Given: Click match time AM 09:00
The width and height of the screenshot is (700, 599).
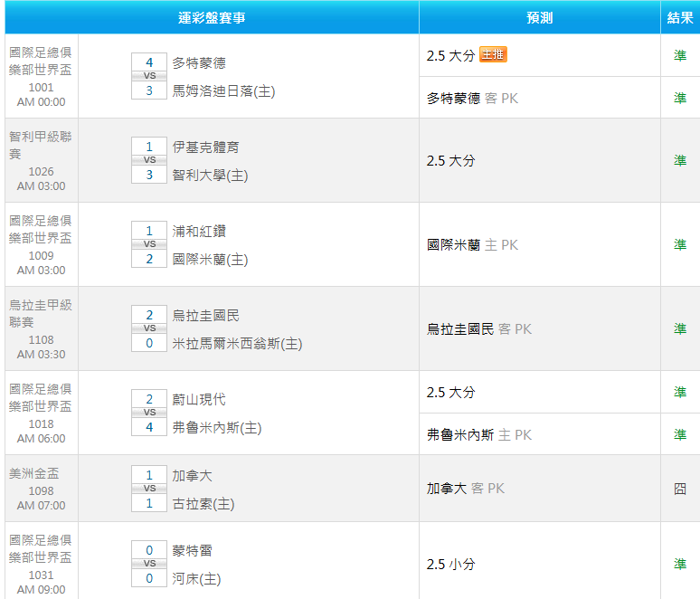Looking at the screenshot, I should [41, 590].
